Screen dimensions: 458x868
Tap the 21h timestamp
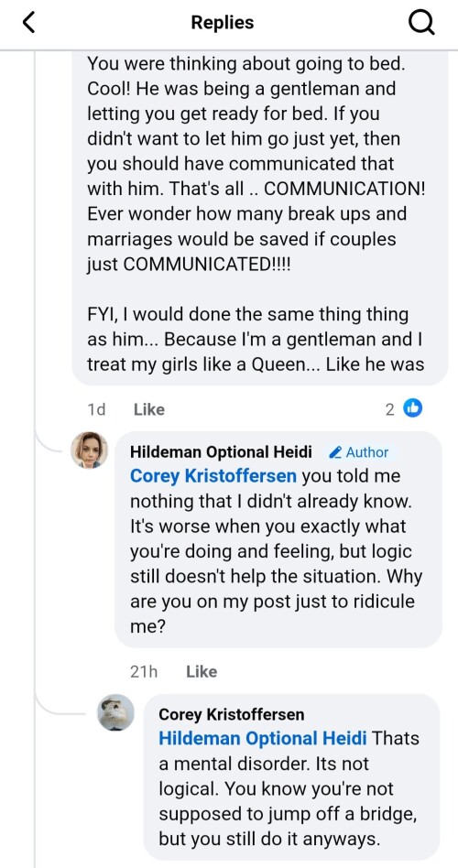coord(144,671)
